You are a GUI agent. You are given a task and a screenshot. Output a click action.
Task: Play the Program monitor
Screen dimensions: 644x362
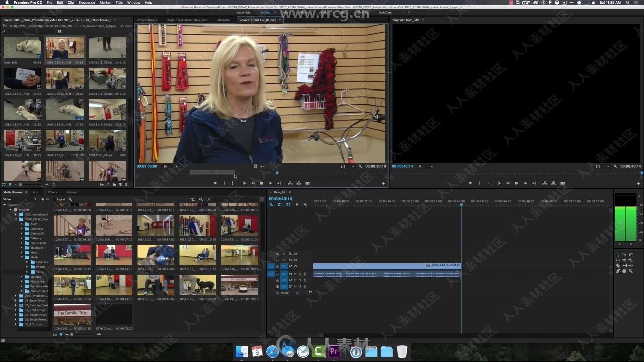pos(517,183)
